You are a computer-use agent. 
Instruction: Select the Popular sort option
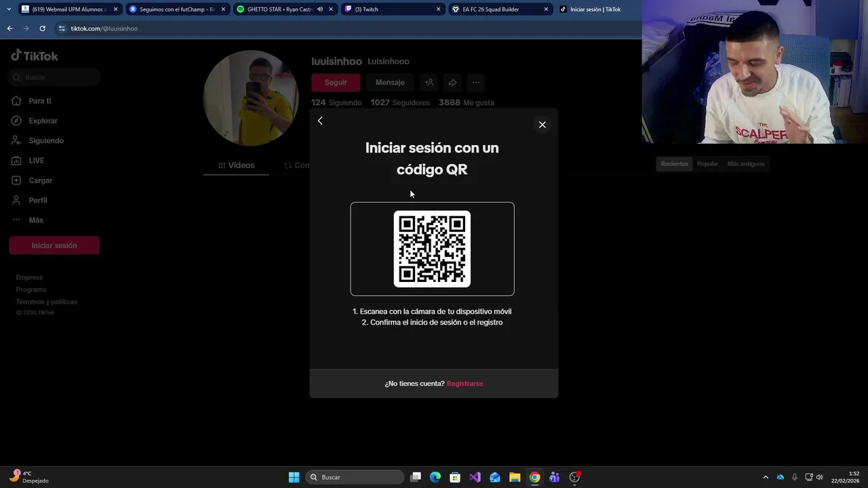(x=707, y=163)
